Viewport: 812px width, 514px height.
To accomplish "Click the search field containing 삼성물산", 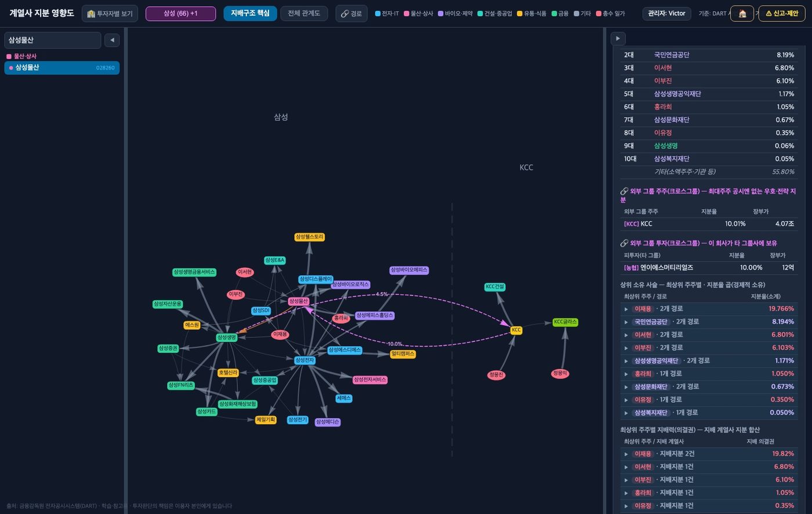I will pyautogui.click(x=53, y=40).
